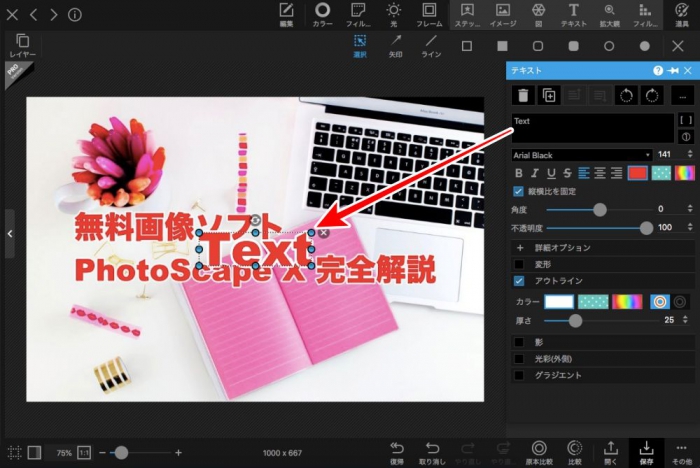Click 取り消し undo button
The image size is (700, 468).
(432, 453)
